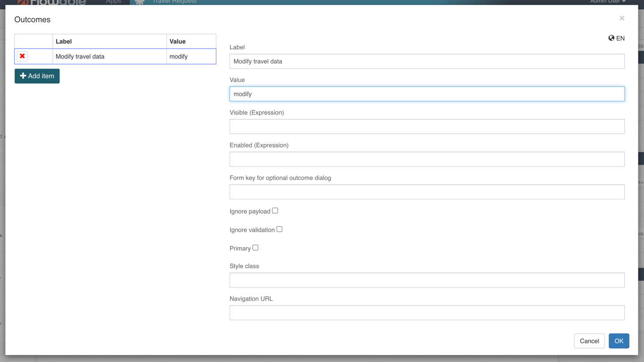Click the Visible (Expression) input
The image size is (644, 362).
click(427, 127)
